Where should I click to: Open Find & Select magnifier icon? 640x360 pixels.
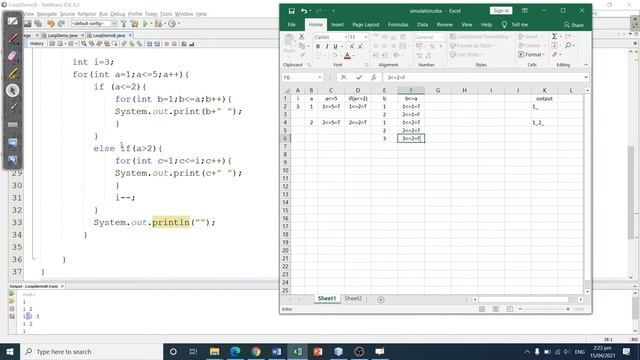pyautogui.click(x=568, y=46)
